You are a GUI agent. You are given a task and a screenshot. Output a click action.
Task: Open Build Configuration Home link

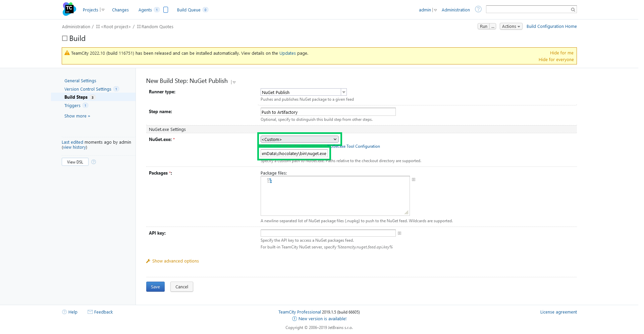(552, 26)
